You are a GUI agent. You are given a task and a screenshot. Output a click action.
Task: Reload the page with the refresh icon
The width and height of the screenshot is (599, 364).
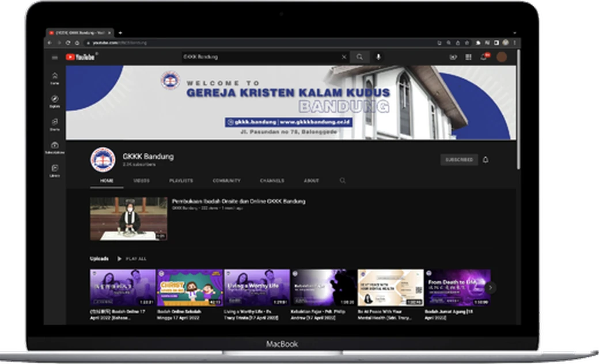(x=67, y=43)
